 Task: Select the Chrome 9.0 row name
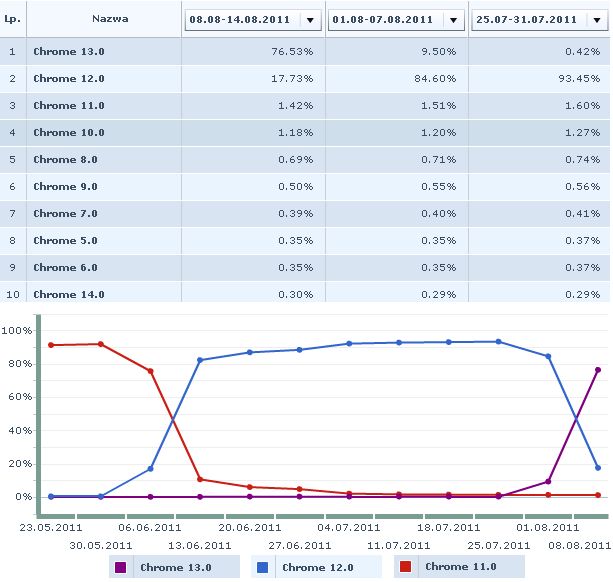tap(65, 186)
